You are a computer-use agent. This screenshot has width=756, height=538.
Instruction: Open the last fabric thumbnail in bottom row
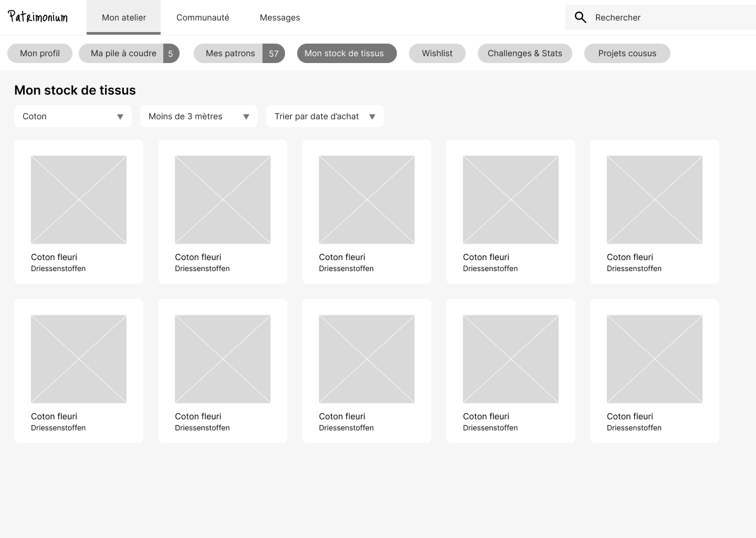655,359
